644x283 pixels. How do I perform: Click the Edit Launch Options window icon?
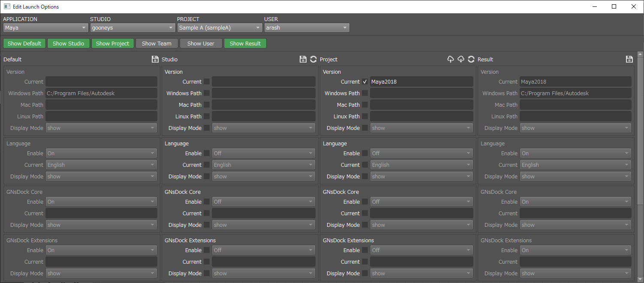pos(7,6)
